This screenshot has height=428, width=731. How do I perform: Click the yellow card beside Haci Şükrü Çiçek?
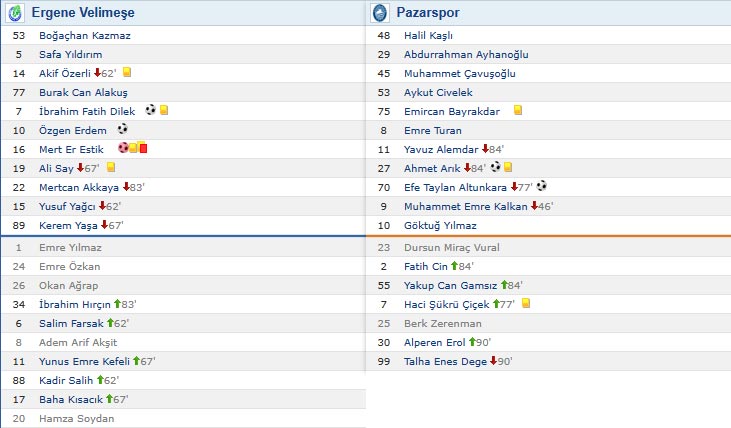(x=526, y=303)
